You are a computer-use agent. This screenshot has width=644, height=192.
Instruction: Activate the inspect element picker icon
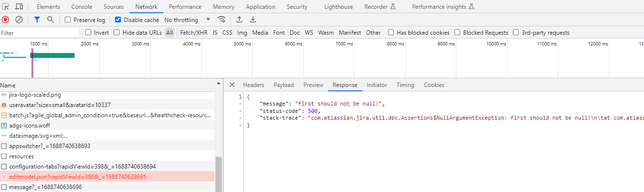tap(5, 7)
